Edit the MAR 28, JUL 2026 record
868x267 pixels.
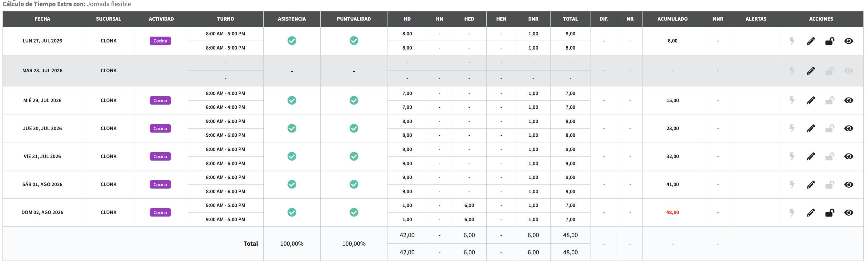pos(811,71)
